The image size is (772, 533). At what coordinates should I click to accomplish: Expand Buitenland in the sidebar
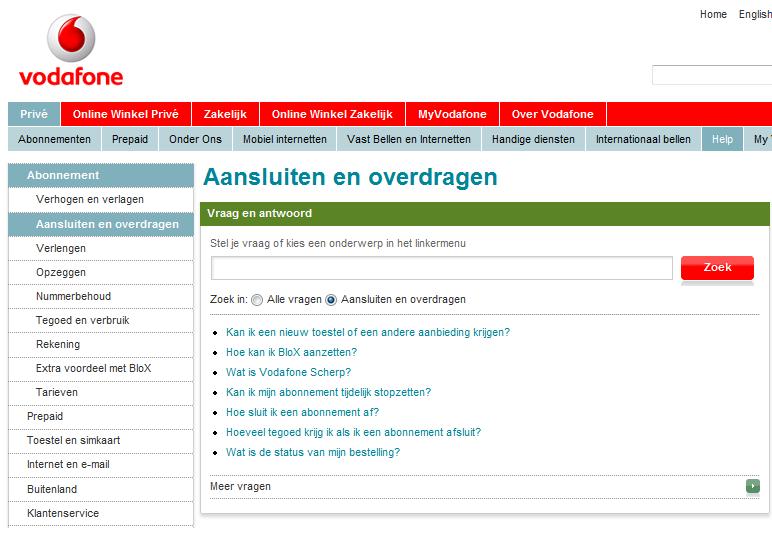tap(101, 489)
